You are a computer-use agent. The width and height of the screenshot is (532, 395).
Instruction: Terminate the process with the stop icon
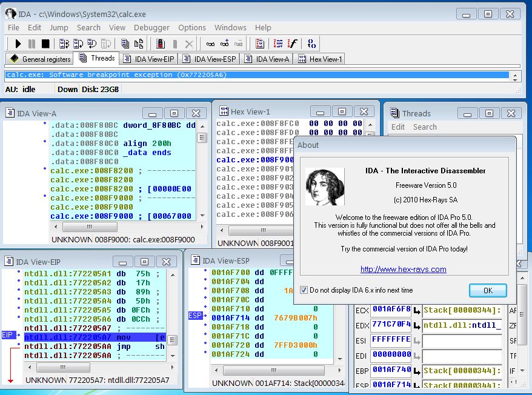45,44
